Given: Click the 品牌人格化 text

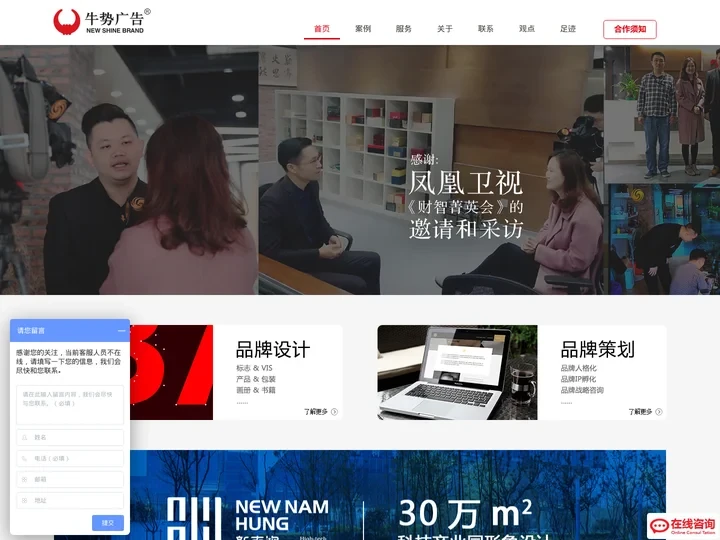Looking at the screenshot, I should click(579, 368).
